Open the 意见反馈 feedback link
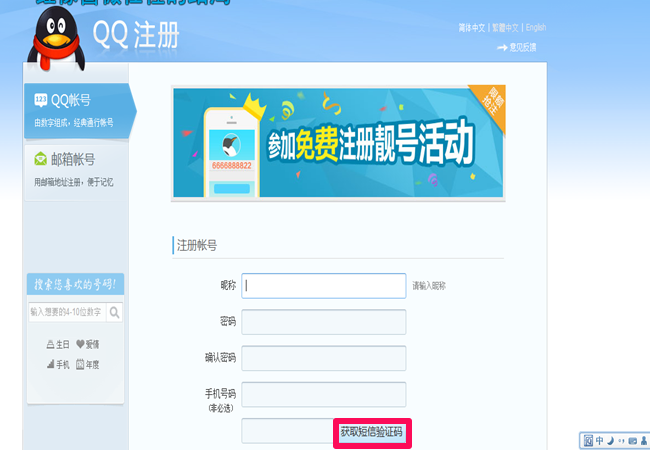The width and height of the screenshot is (650, 450). coord(523,47)
